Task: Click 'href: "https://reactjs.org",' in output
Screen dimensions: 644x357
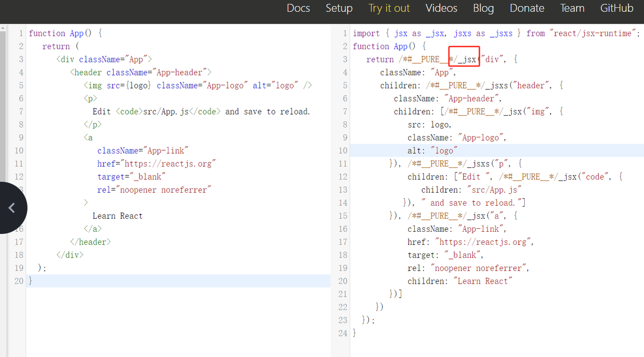Action: 470,242
